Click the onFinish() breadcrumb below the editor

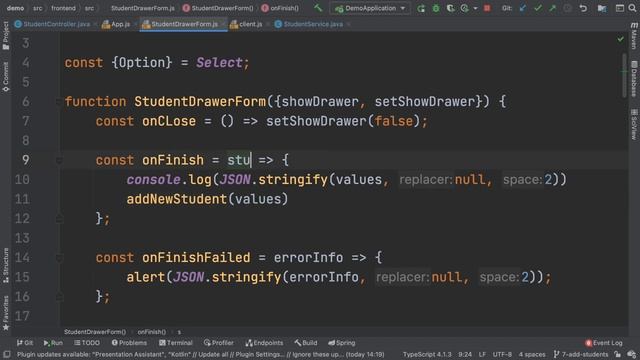pyautogui.click(x=151, y=332)
